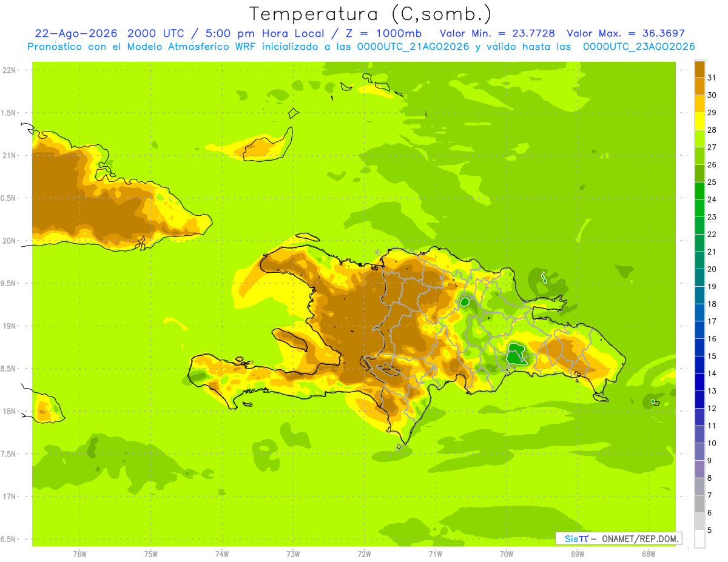The image size is (728, 562).
Task: Click the 72W longitude axis label
Action: pyautogui.click(x=364, y=554)
